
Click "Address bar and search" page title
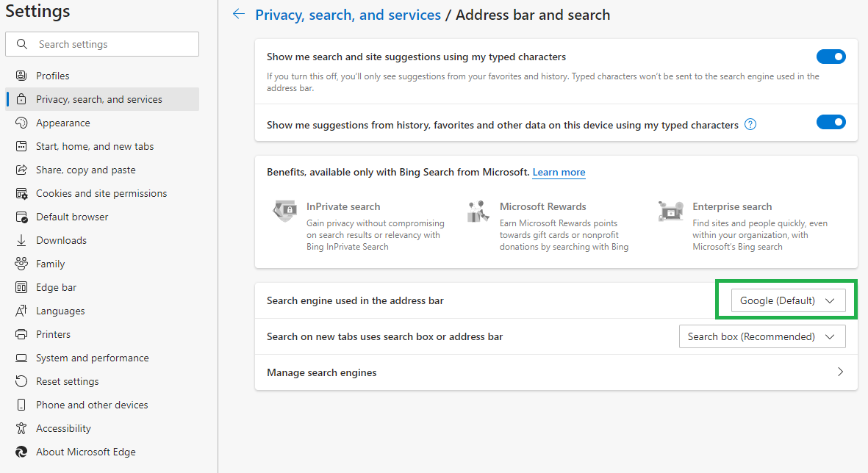[533, 15]
